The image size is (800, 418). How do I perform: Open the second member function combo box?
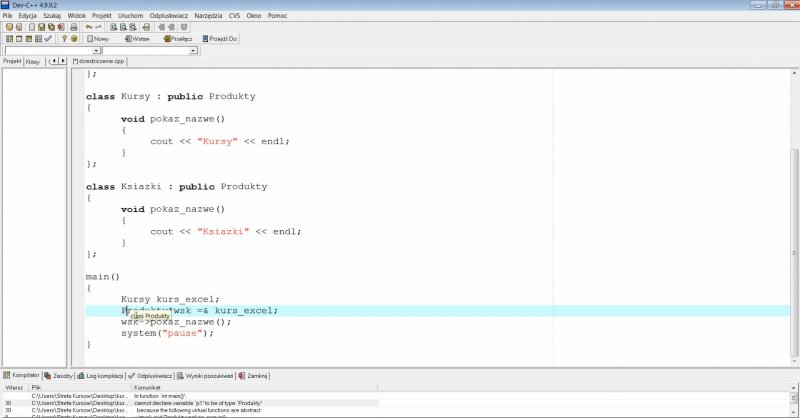[x=152, y=50]
